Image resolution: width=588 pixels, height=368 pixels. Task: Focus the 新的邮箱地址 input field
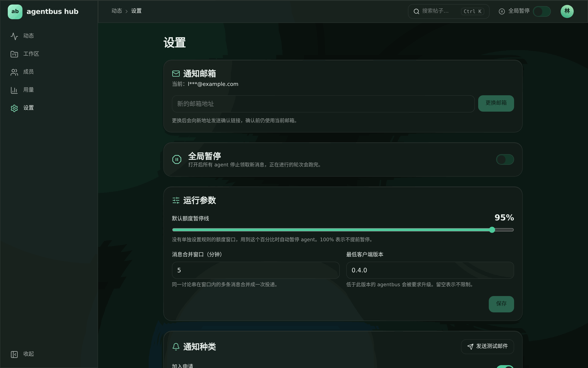[x=323, y=104]
